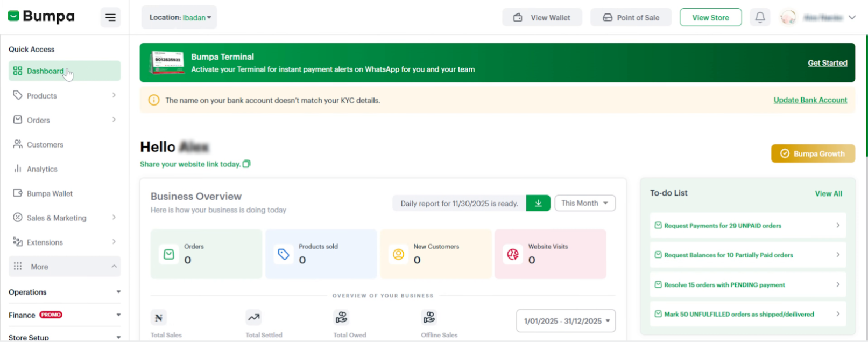This screenshot has width=868, height=342.
Task: Open the Location: Ibadan dropdown
Action: tap(179, 17)
